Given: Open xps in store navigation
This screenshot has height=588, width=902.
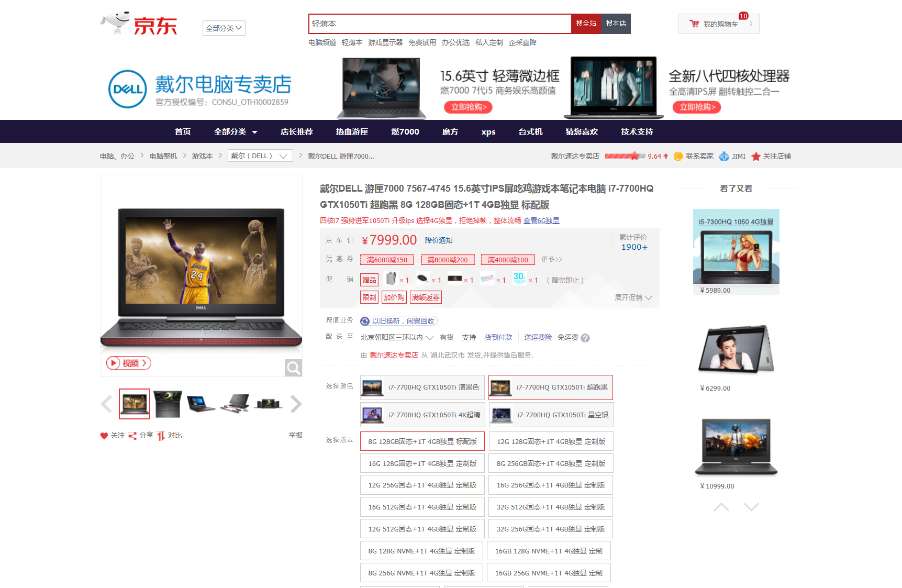Looking at the screenshot, I should (488, 132).
